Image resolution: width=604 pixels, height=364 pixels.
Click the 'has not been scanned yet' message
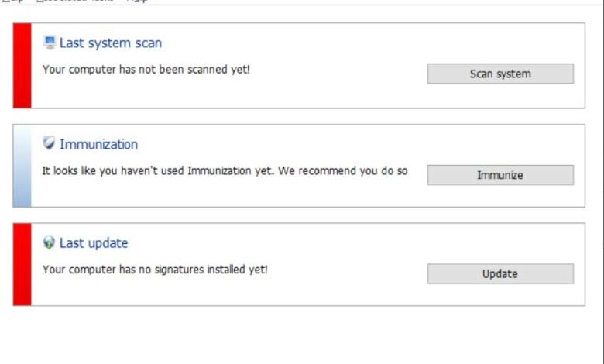pyautogui.click(x=146, y=69)
